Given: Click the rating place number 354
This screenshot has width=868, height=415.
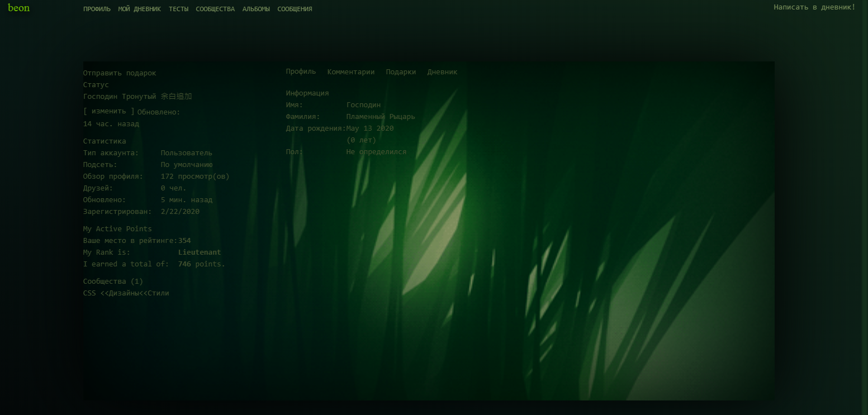Looking at the screenshot, I should click(184, 241).
